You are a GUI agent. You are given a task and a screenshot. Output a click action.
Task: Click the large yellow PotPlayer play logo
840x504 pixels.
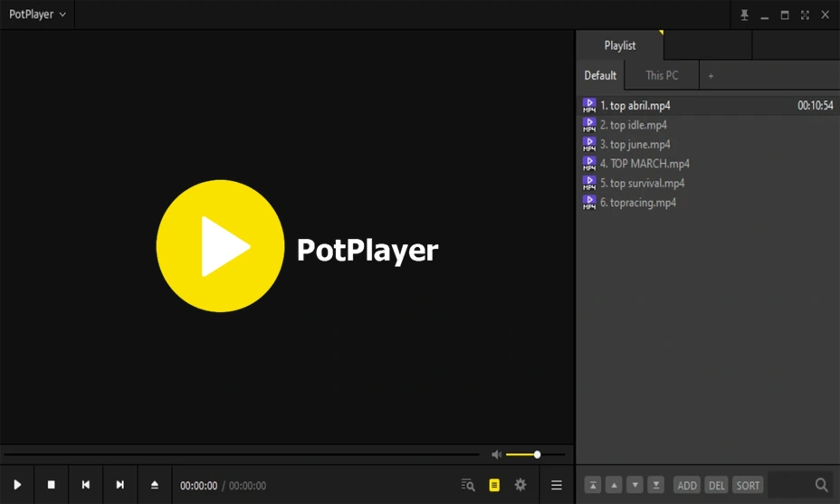click(x=220, y=246)
